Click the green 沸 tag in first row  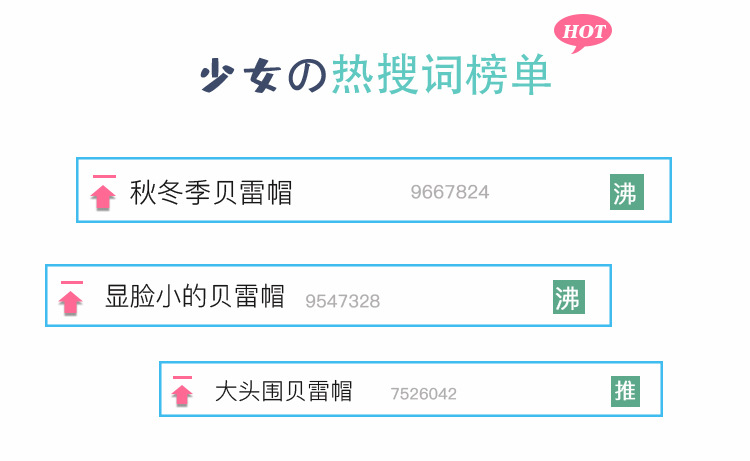pyautogui.click(x=625, y=193)
